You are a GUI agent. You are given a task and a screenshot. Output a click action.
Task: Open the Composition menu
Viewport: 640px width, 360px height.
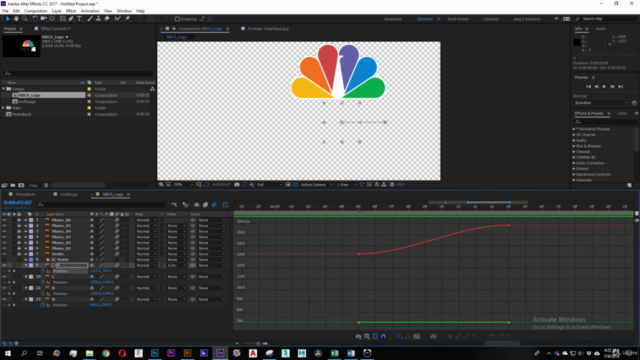tap(36, 11)
